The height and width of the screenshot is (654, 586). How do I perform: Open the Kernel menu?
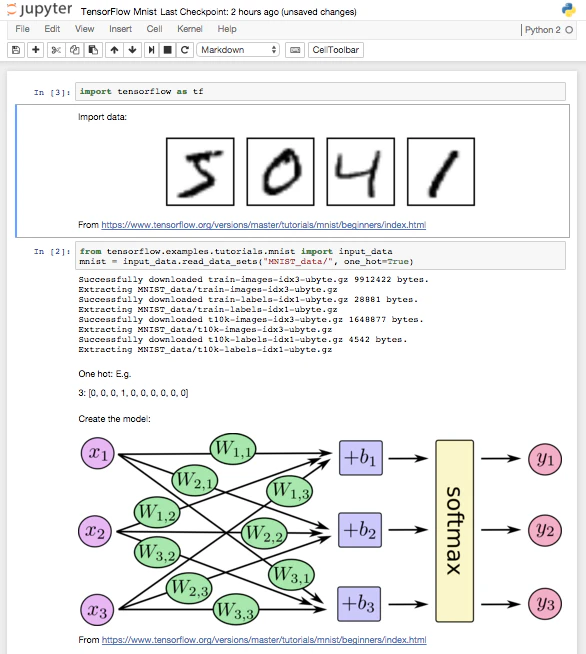click(190, 29)
